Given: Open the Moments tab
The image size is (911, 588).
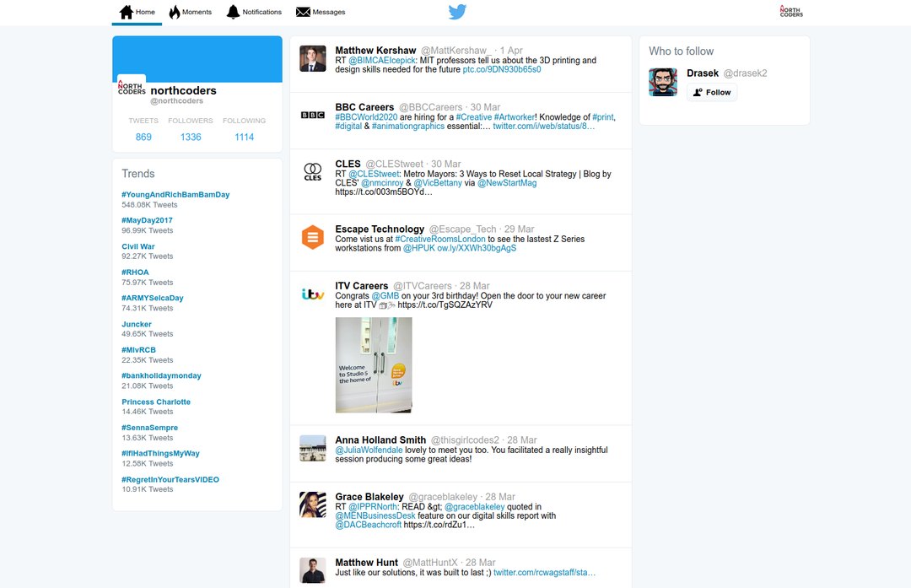Looking at the screenshot, I should (190, 12).
